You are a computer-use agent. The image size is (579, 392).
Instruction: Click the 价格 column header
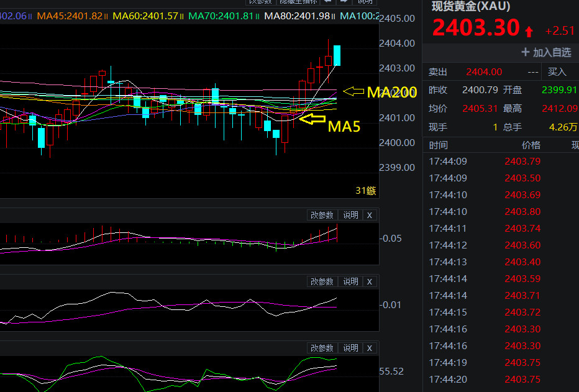[x=531, y=145]
